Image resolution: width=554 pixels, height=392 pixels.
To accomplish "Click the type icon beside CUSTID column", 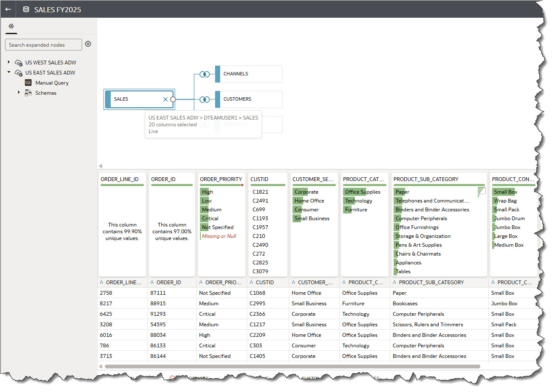I will point(251,283).
